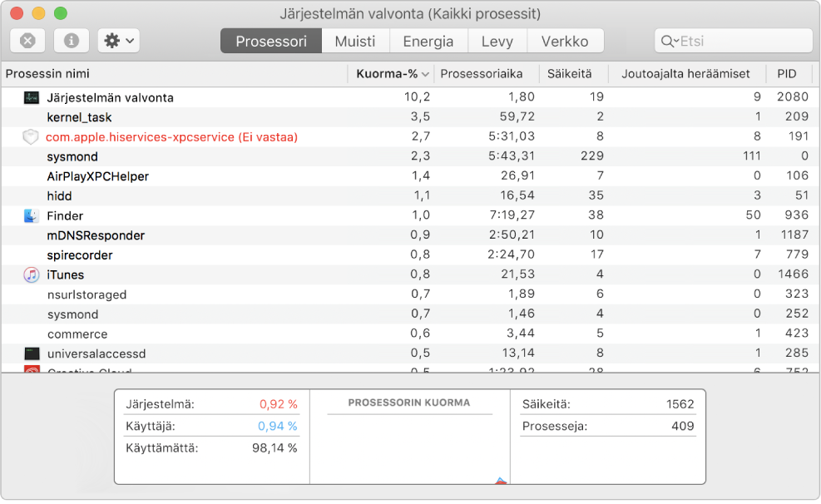Open the Verkko tab
821x504 pixels.
click(565, 42)
